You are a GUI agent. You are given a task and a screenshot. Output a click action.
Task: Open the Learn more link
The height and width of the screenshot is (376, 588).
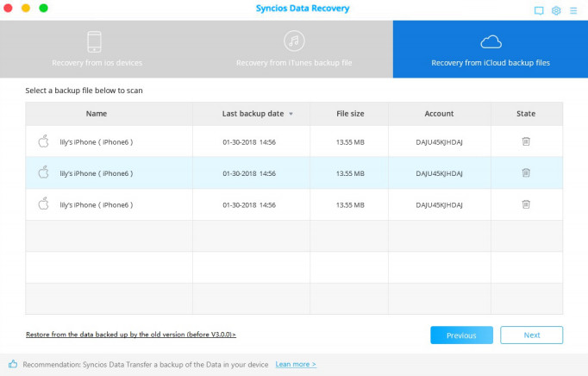pyautogui.click(x=296, y=364)
